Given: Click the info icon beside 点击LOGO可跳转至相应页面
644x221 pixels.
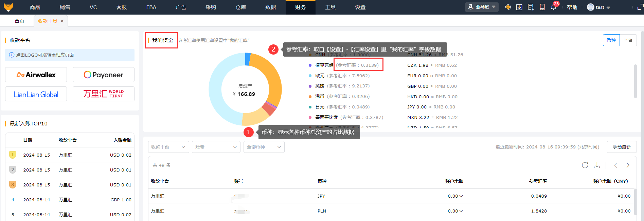Looking at the screenshot, I should coord(12,55).
